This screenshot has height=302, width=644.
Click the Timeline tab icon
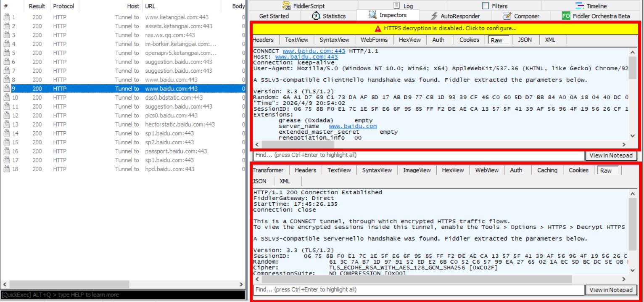(580, 6)
